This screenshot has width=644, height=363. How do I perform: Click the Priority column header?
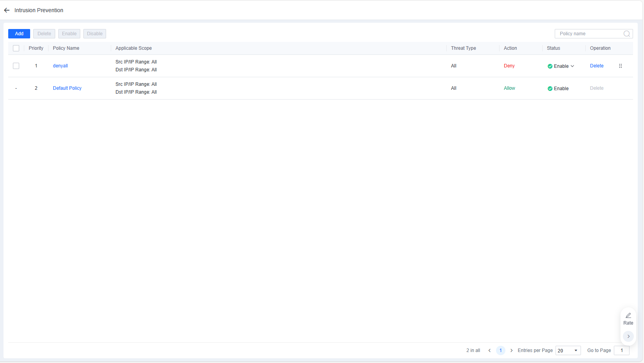click(36, 48)
